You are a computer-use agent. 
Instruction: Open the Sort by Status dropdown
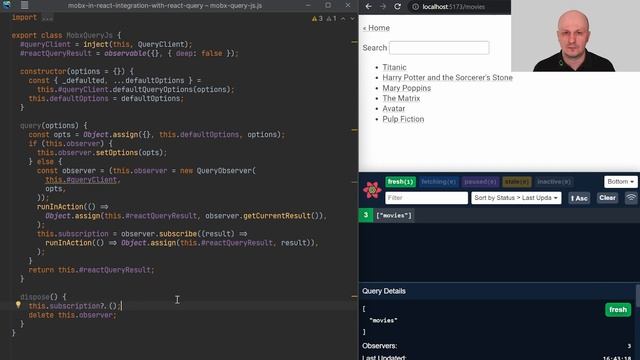tap(516, 198)
